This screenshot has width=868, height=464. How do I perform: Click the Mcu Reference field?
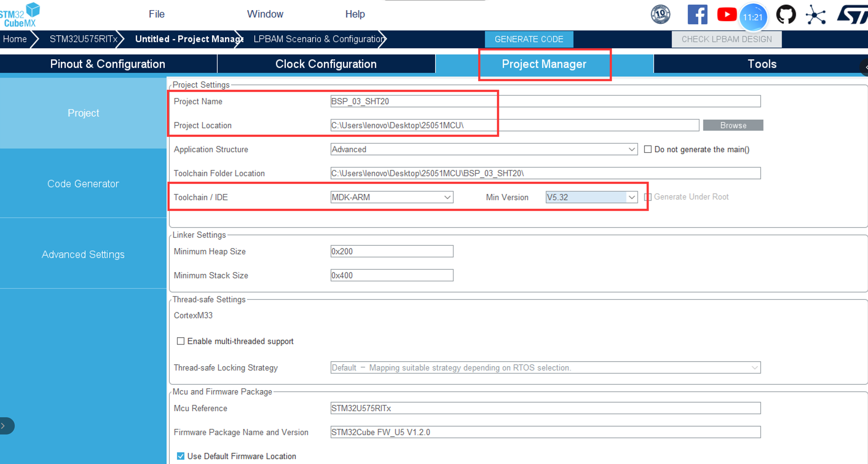545,408
